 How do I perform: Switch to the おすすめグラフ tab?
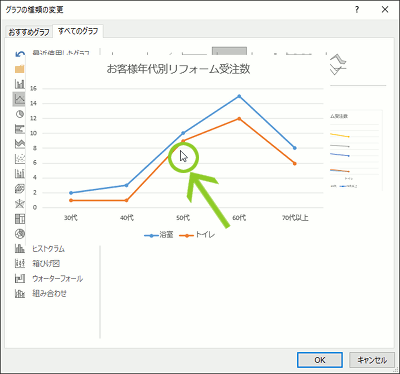tap(29, 32)
